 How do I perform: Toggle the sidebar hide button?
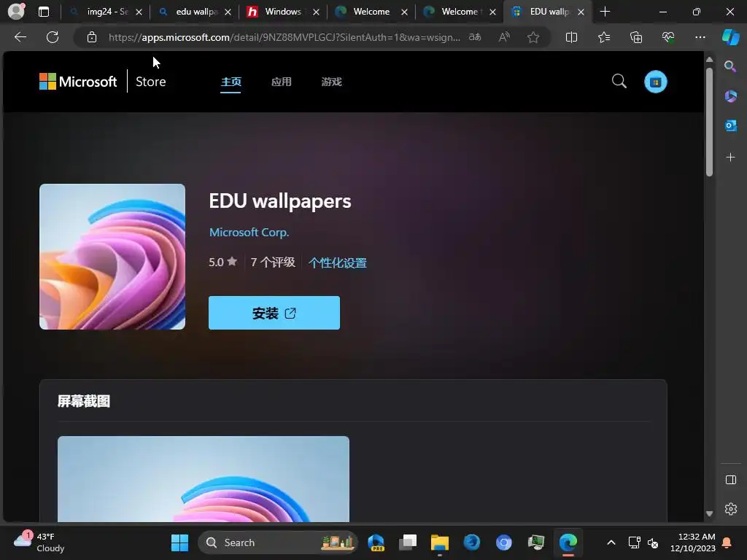(x=730, y=480)
